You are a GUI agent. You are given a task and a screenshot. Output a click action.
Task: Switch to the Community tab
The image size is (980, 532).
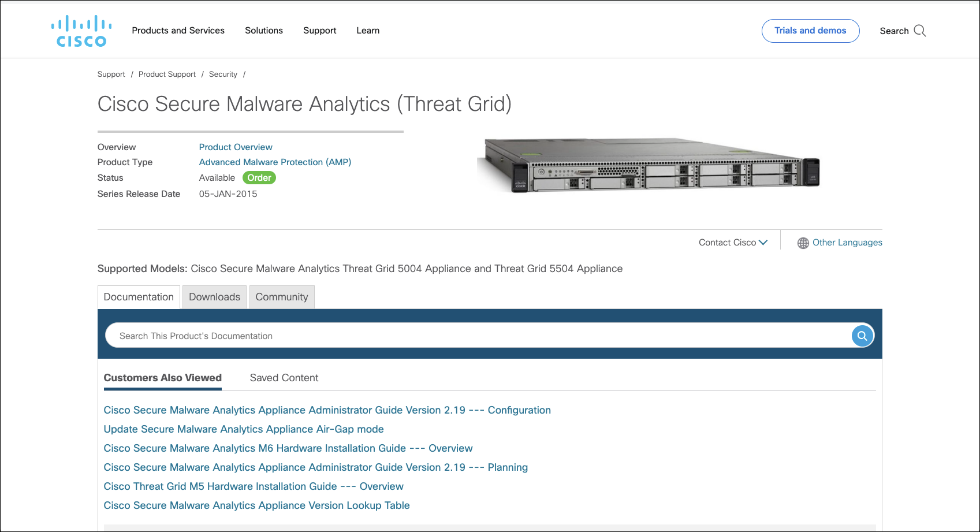point(282,296)
